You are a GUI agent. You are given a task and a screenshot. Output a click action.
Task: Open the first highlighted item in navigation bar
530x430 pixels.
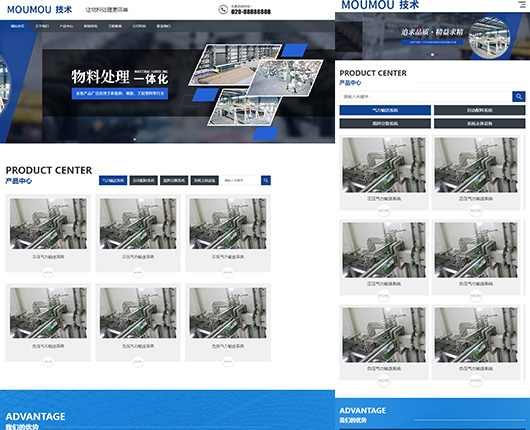pos(17,26)
